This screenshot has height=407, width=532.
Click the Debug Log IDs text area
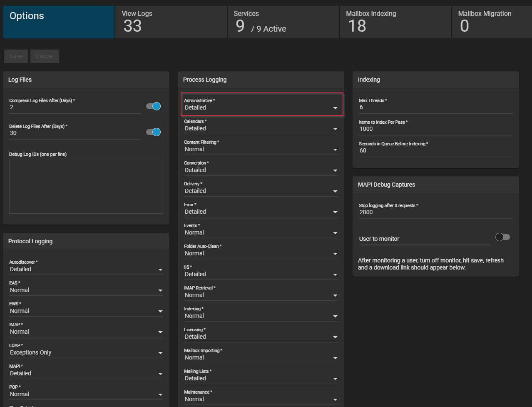click(x=86, y=186)
